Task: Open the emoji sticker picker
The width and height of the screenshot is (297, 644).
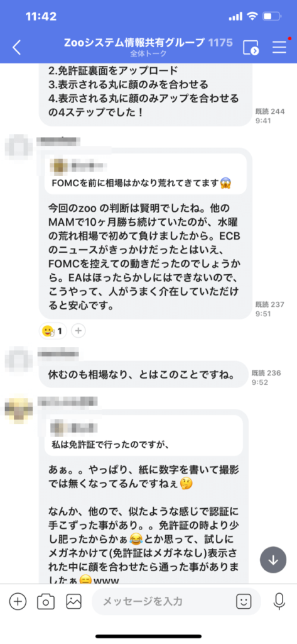Action: (x=243, y=602)
